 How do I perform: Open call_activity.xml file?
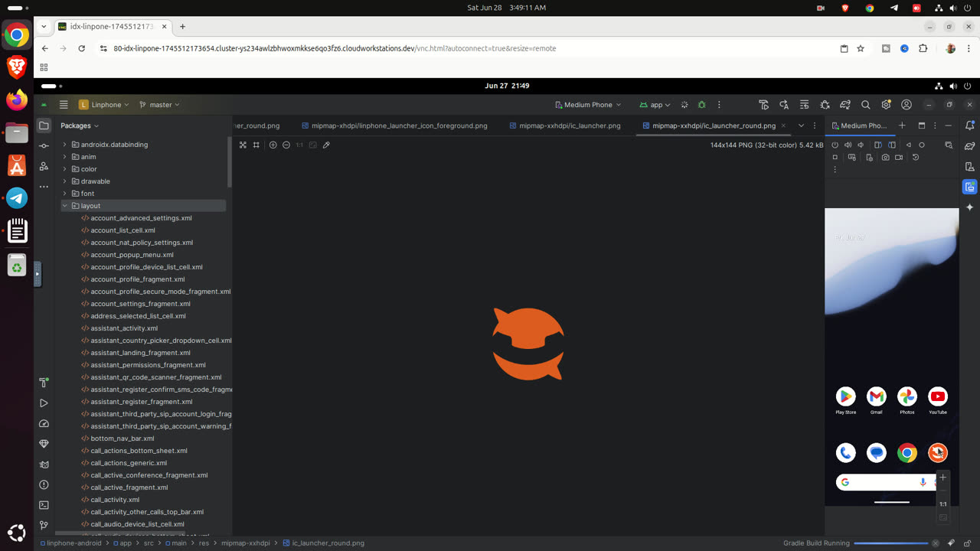[115, 500]
